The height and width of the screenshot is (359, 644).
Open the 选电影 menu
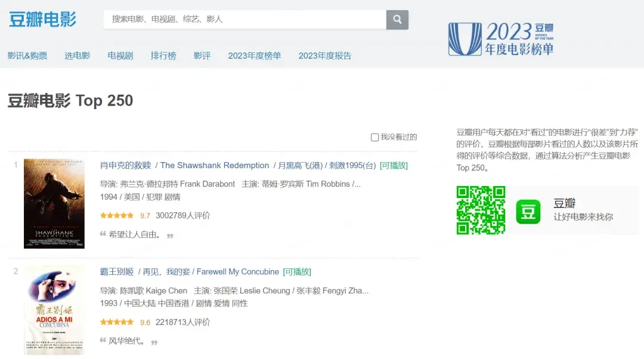point(77,55)
